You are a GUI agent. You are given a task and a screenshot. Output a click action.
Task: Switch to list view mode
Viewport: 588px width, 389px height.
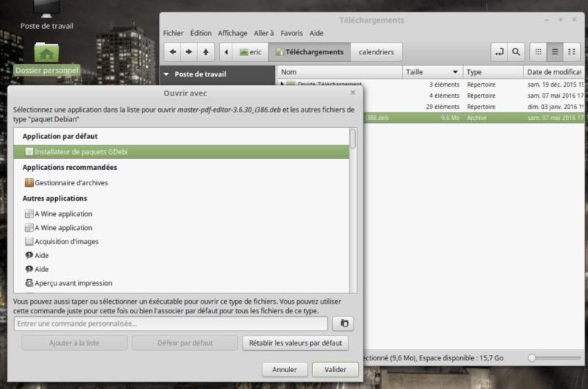pyautogui.click(x=555, y=52)
